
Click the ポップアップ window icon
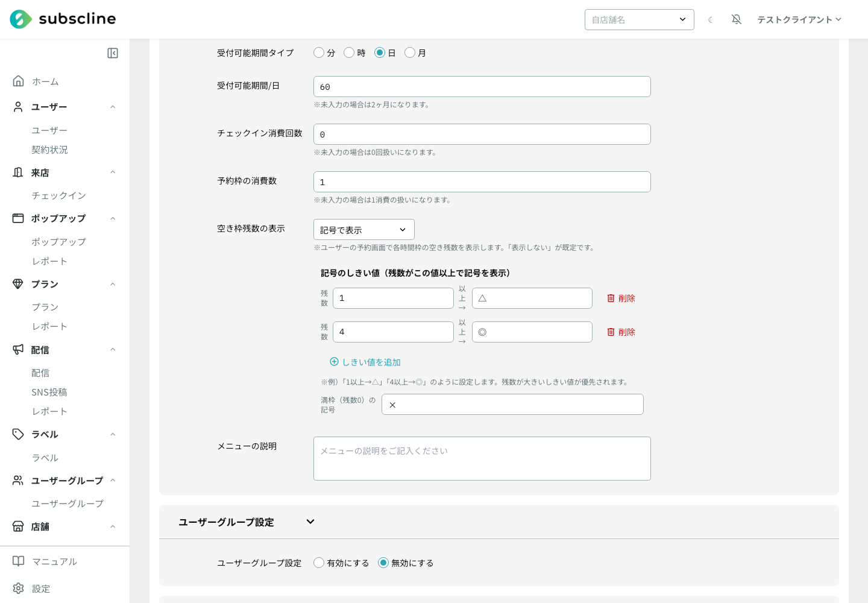(x=18, y=218)
